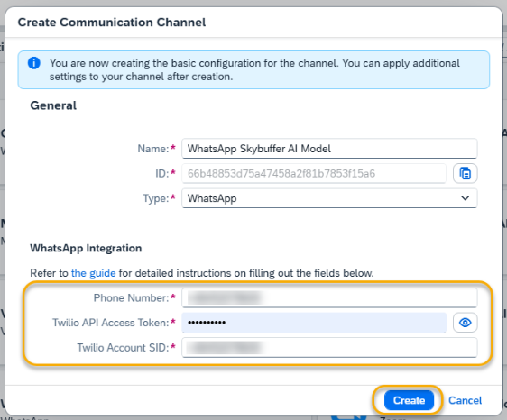Click the 'Phone Number:' label
The image size is (507, 420).
click(x=131, y=298)
